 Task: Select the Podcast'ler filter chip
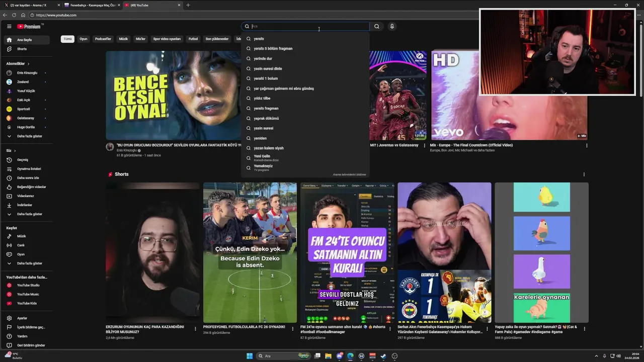click(103, 39)
